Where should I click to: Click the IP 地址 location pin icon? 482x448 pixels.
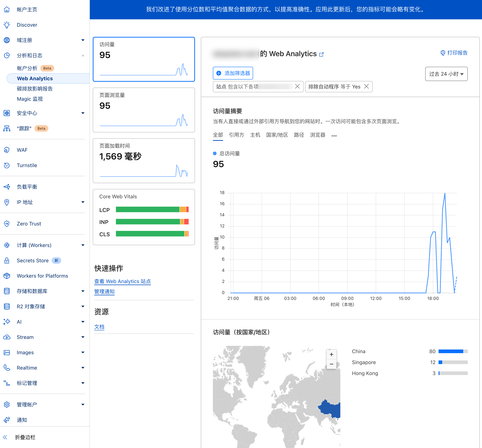pos(7,202)
